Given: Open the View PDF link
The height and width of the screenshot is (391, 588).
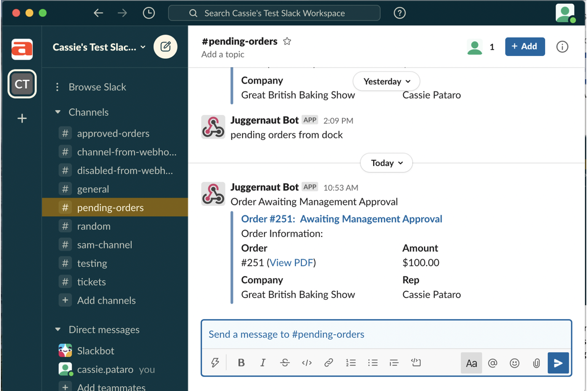Looking at the screenshot, I should (291, 263).
